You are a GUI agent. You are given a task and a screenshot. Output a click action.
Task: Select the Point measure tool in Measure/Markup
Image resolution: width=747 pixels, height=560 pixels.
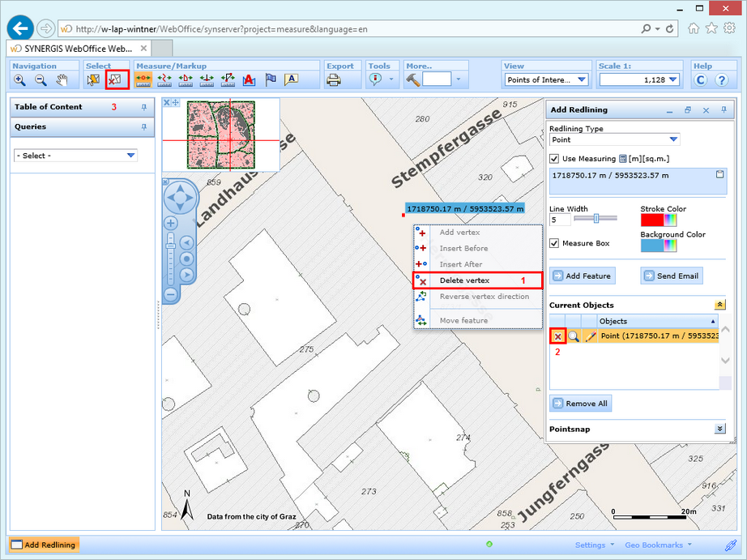[x=143, y=80]
